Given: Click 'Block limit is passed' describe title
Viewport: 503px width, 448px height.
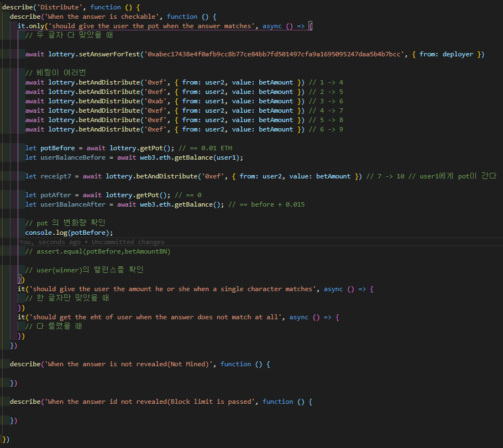Looking at the screenshot, I should point(211,402).
